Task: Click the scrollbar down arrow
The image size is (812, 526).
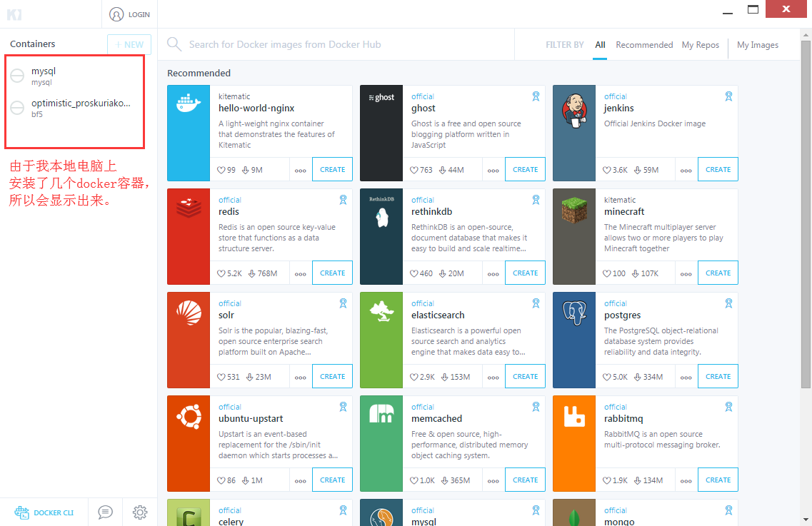Action: click(806, 520)
